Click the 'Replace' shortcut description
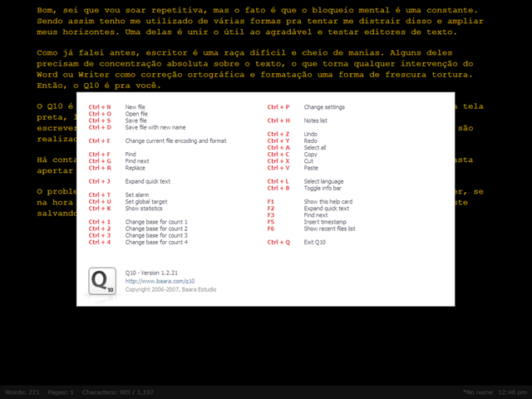 point(135,168)
